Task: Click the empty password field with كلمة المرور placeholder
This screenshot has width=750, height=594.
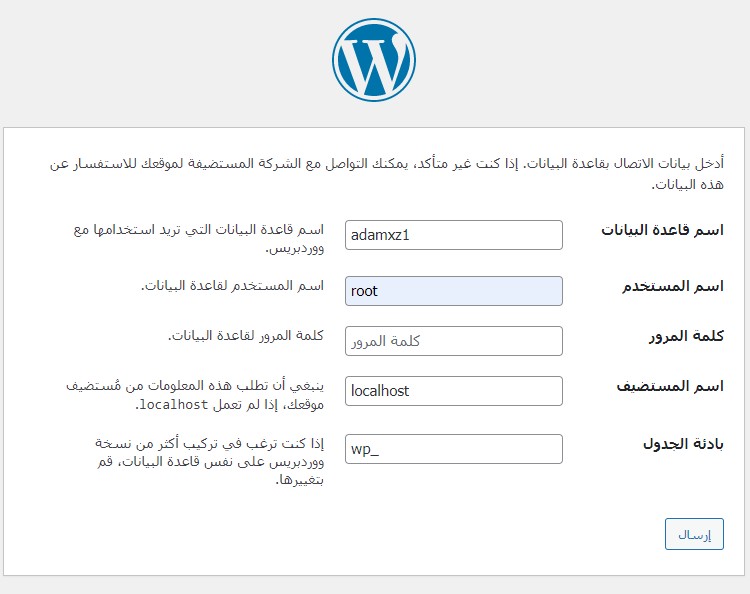Action: click(x=453, y=341)
